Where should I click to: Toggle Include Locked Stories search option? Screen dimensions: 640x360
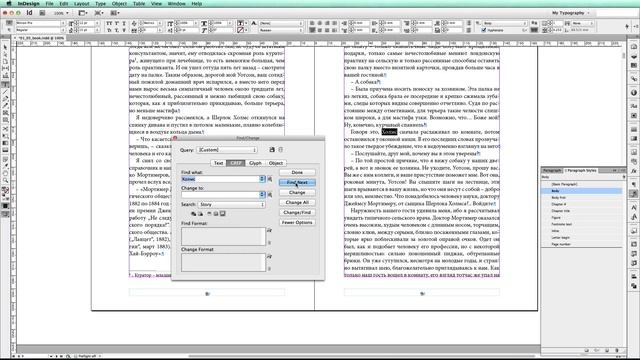click(x=200, y=214)
